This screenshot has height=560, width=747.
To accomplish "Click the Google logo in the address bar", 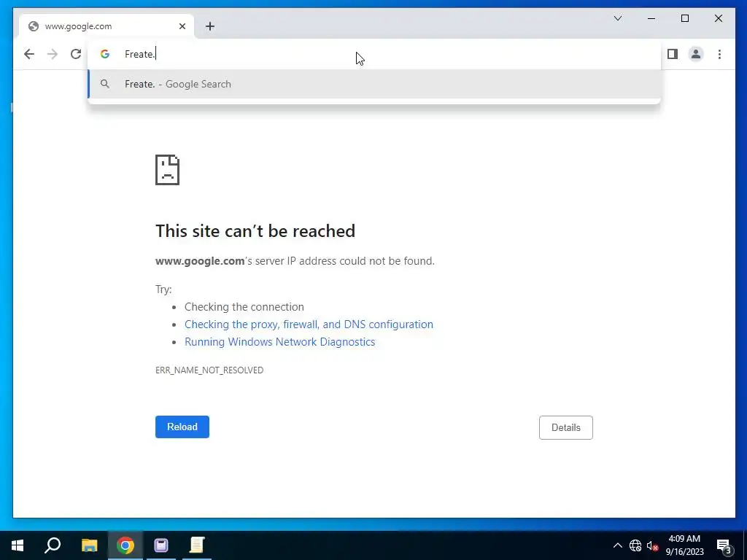I will tap(105, 54).
